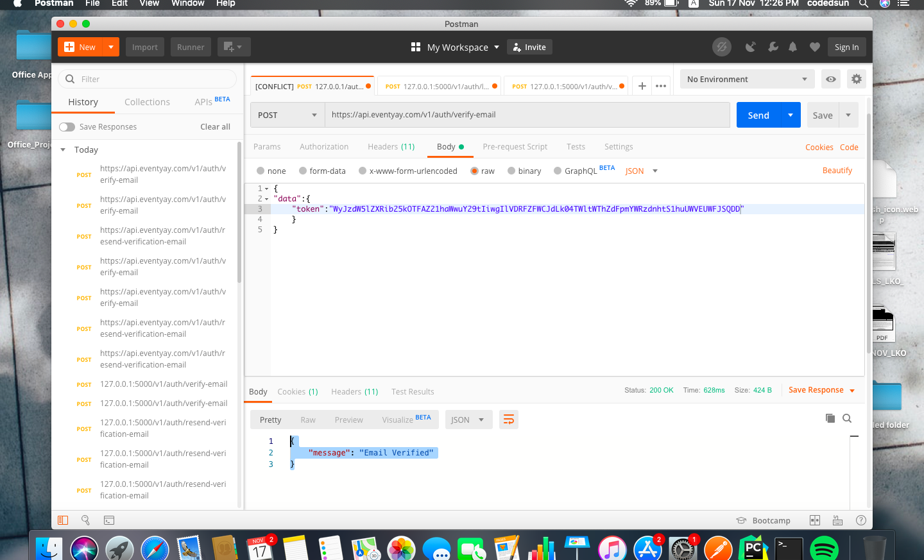
Task: Choose the GraphQL body radio option
Action: [x=558, y=171]
